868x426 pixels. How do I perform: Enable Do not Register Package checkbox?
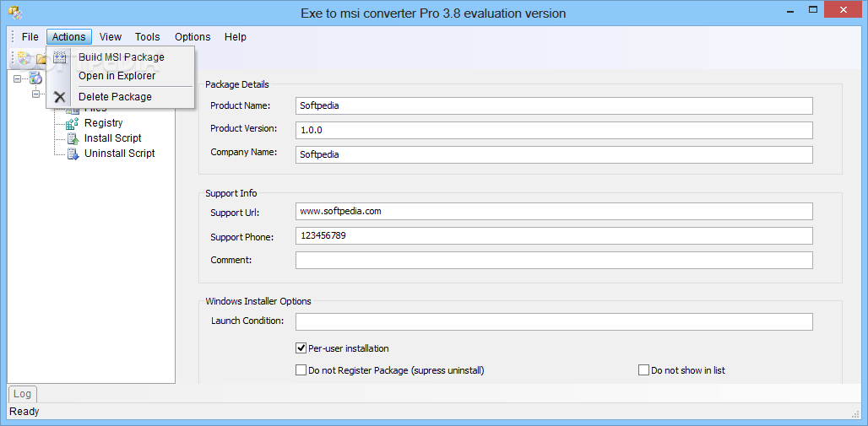301,370
